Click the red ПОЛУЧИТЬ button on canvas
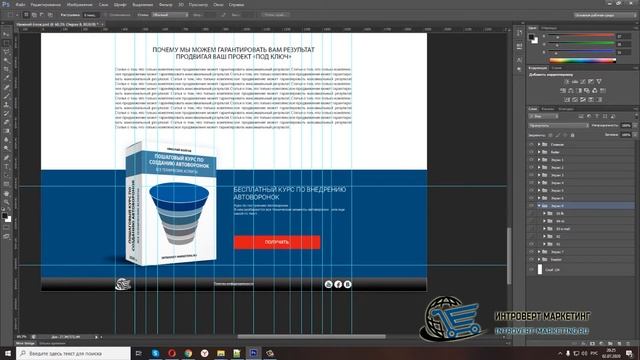Screen dimensions: 640x360 tap(277, 242)
